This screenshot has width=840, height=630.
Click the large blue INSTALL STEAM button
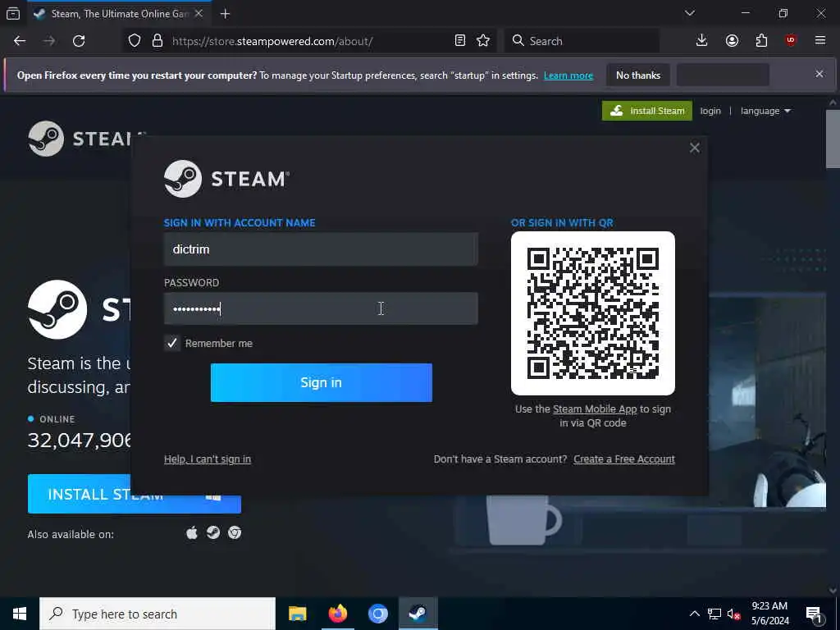135,494
